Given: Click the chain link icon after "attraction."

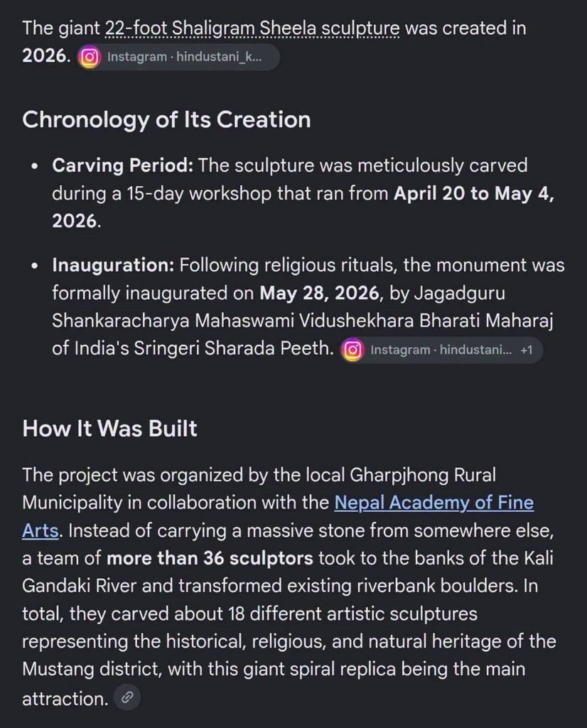Looking at the screenshot, I should click(x=127, y=697).
